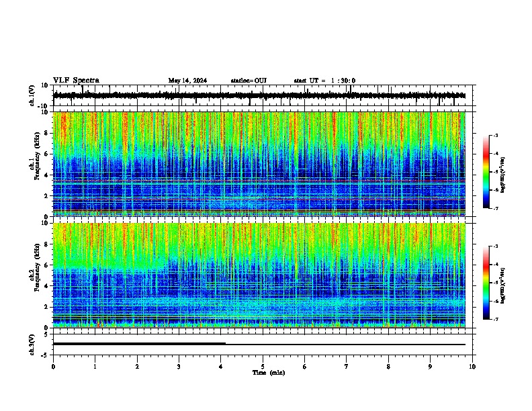The width and height of the screenshot is (532, 411).
Task: Click the "8" kHz tick on ch.2 spectrogram
Action: point(46,244)
